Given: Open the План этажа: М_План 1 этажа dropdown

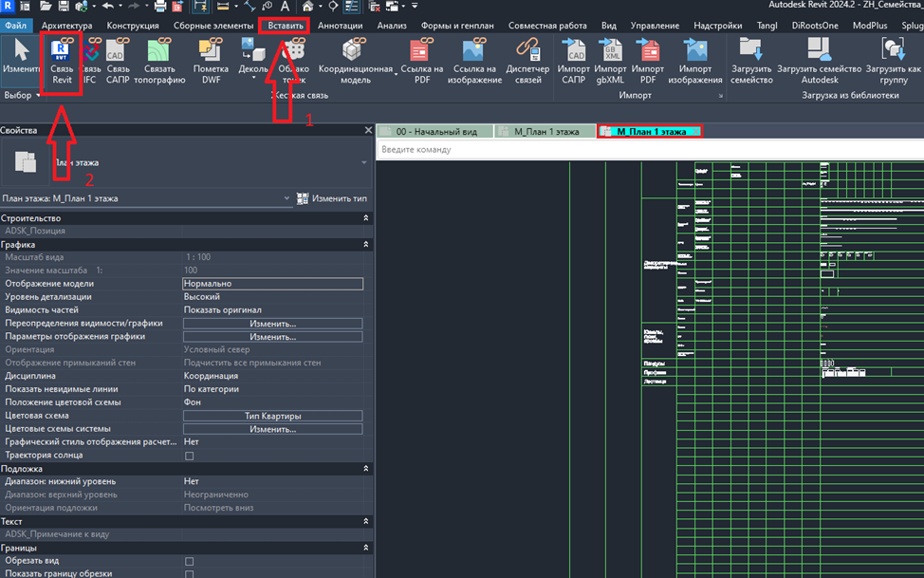Looking at the screenshot, I should (287, 198).
